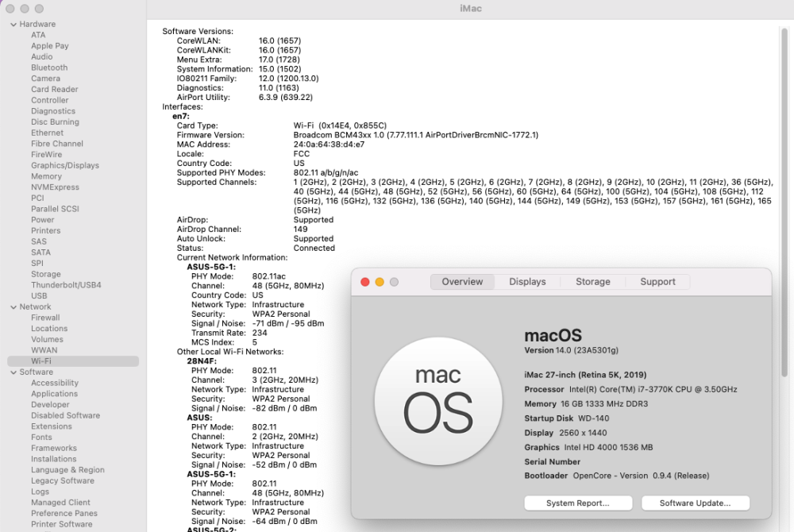Click the System Report... button
The width and height of the screenshot is (794, 532).
point(578,503)
